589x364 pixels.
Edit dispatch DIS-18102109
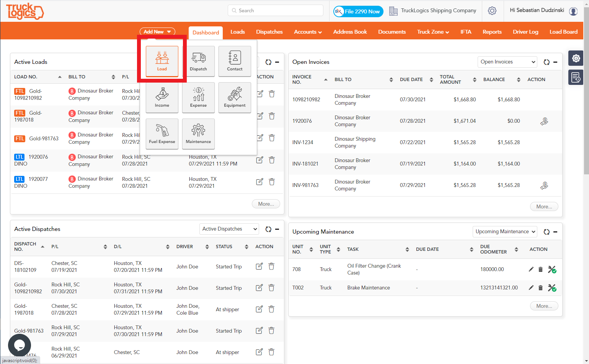259,266
